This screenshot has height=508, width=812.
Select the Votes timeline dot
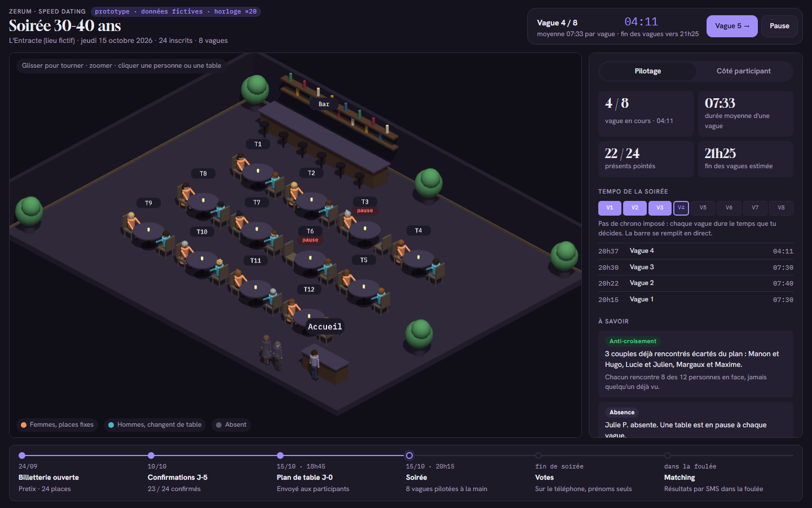pyautogui.click(x=539, y=456)
